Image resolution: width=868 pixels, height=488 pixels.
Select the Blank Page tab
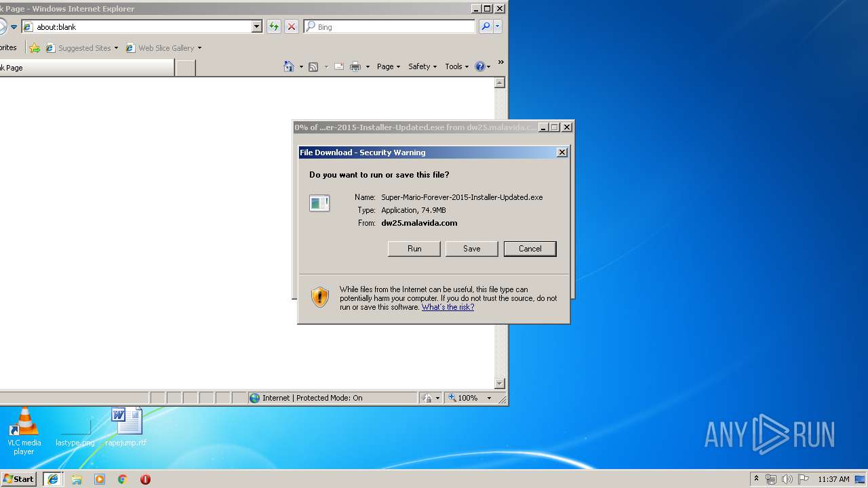coord(86,68)
